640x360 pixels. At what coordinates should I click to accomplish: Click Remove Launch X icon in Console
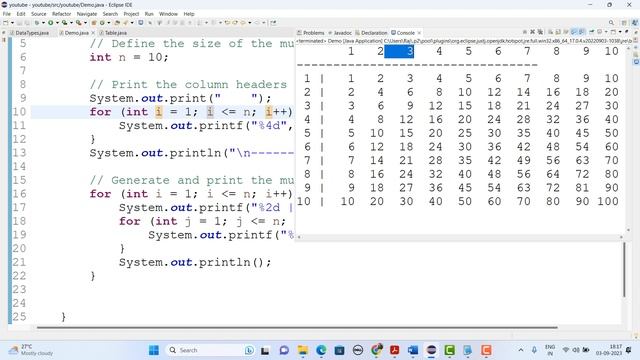click(532, 32)
